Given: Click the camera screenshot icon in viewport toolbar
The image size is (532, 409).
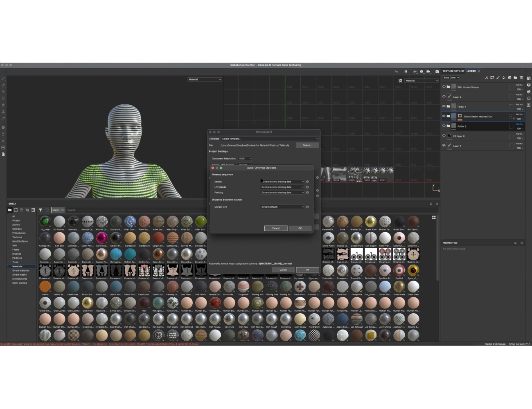Looking at the screenshot, I should 437,72.
